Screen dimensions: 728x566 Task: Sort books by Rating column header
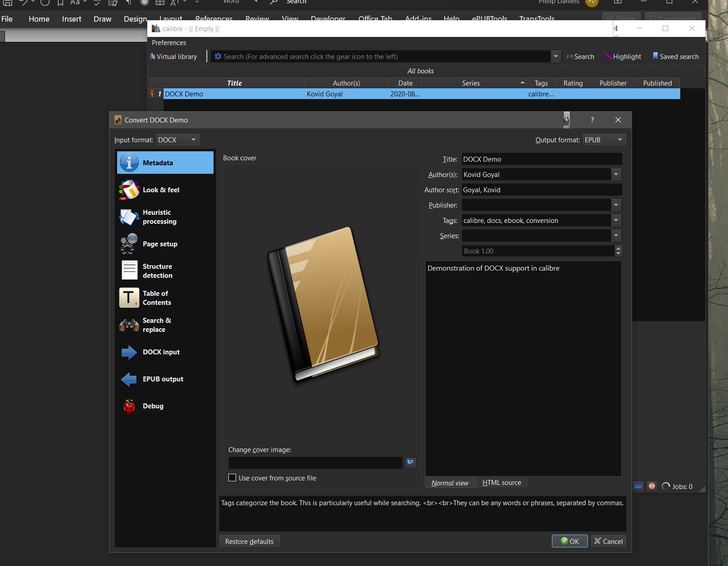[x=573, y=83]
